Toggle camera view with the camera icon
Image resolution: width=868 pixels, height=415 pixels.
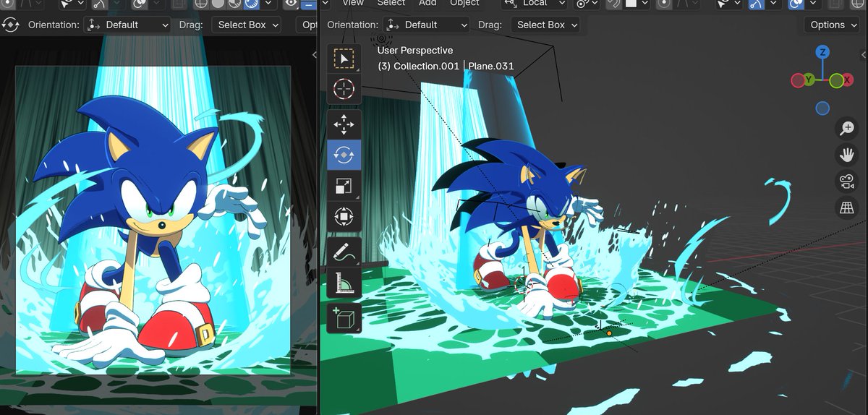click(x=846, y=181)
